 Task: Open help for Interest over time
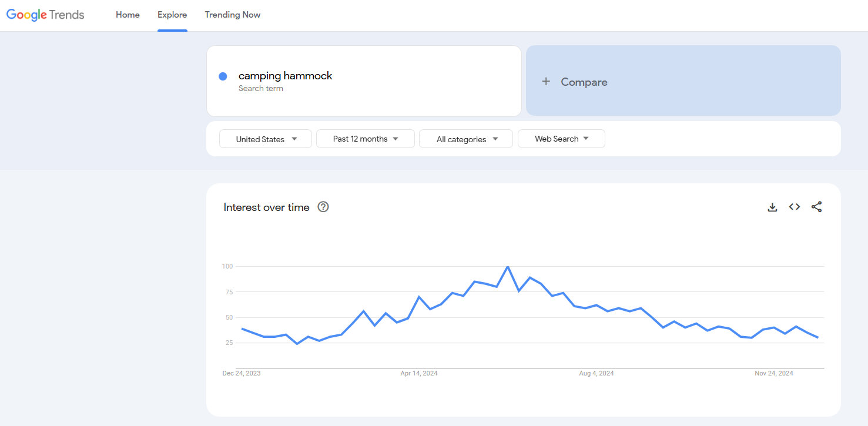(x=323, y=207)
